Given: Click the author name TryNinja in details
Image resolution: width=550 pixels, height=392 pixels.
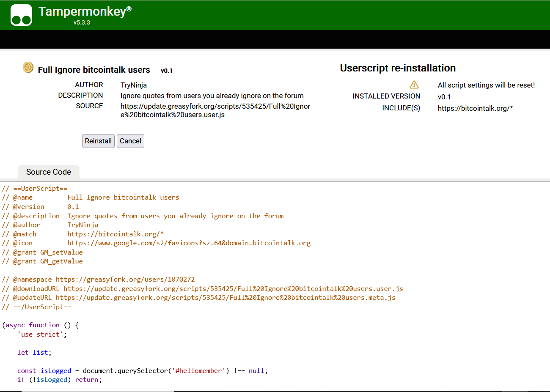Looking at the screenshot, I should pyautogui.click(x=134, y=85).
